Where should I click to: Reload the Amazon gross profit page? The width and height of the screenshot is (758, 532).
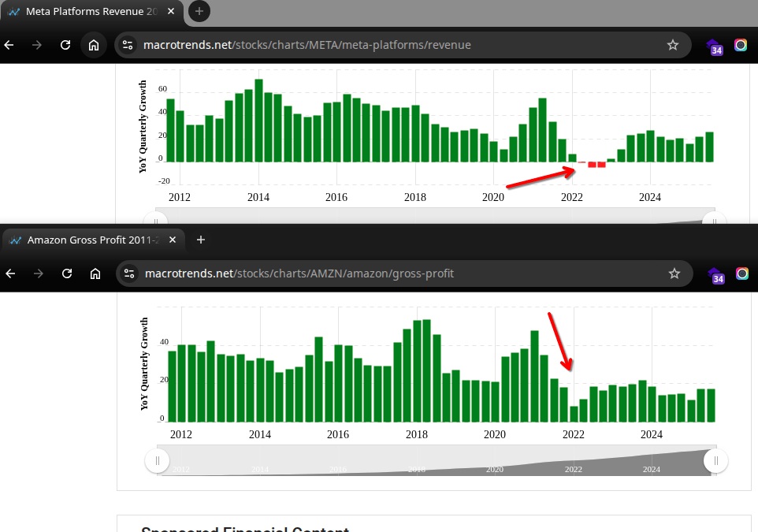(67, 273)
